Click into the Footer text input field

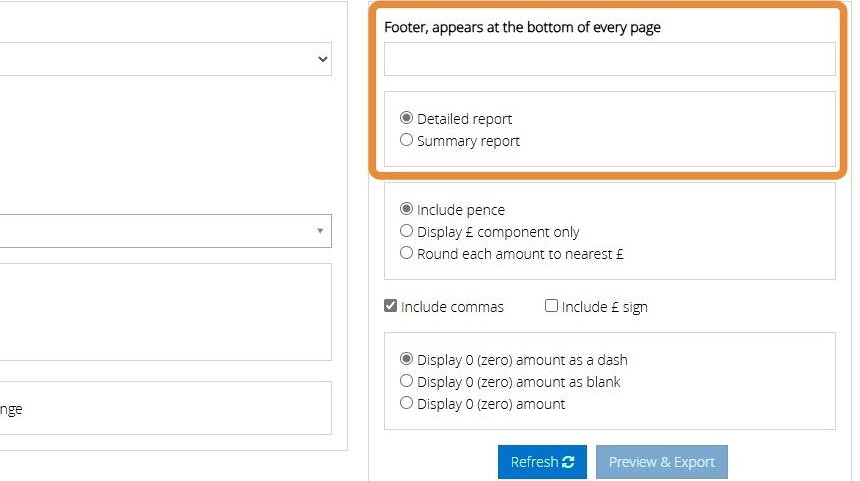[609, 59]
